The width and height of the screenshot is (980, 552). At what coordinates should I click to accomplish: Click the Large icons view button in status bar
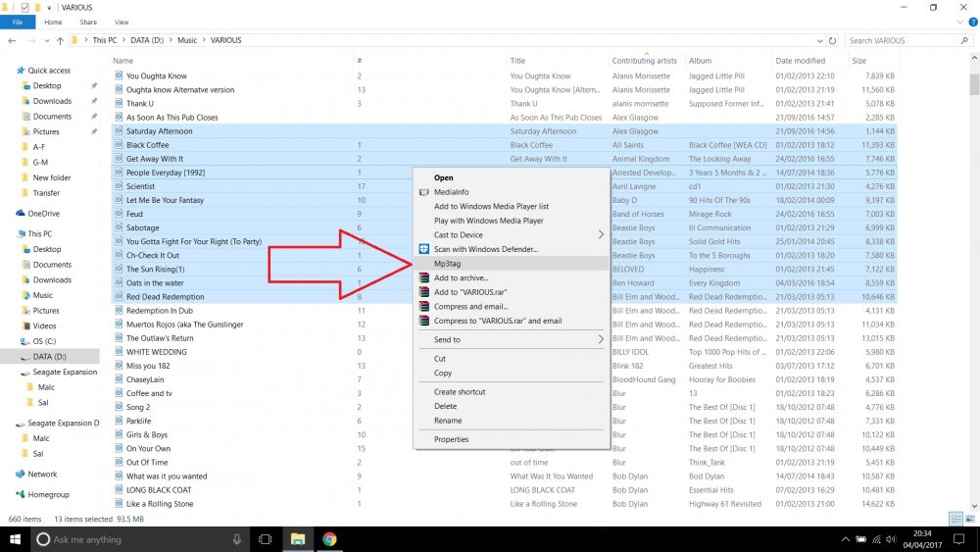coord(970,519)
